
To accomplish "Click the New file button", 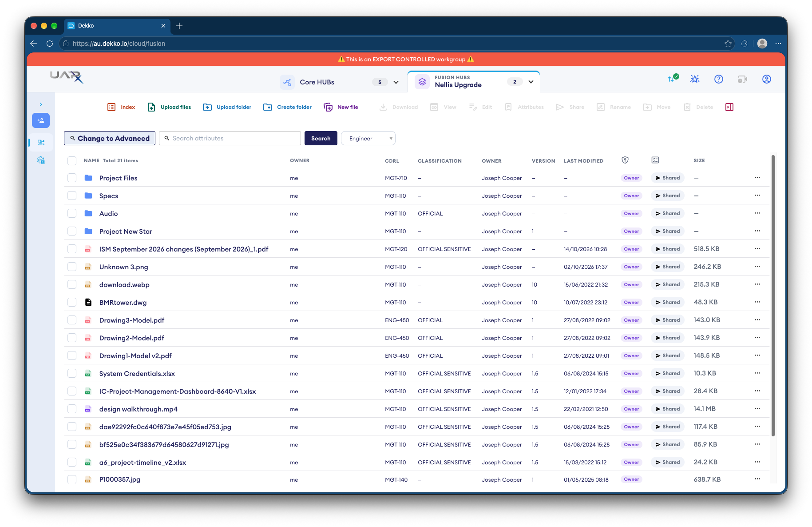I will tap(341, 107).
